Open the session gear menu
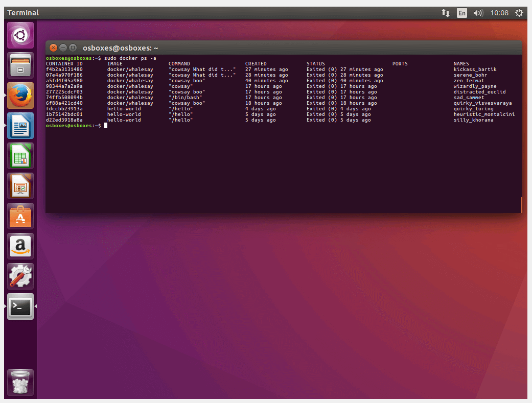This screenshot has height=403, width=532. 519,13
